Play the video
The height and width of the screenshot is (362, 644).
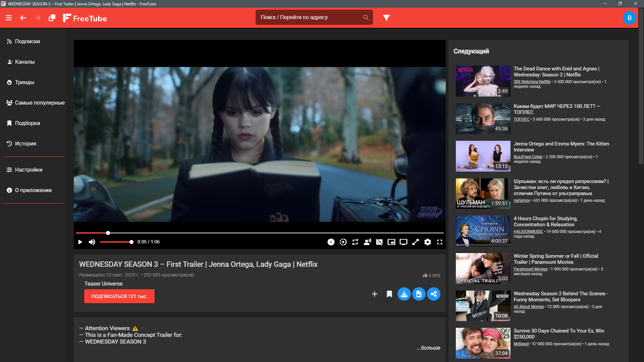coord(80,242)
